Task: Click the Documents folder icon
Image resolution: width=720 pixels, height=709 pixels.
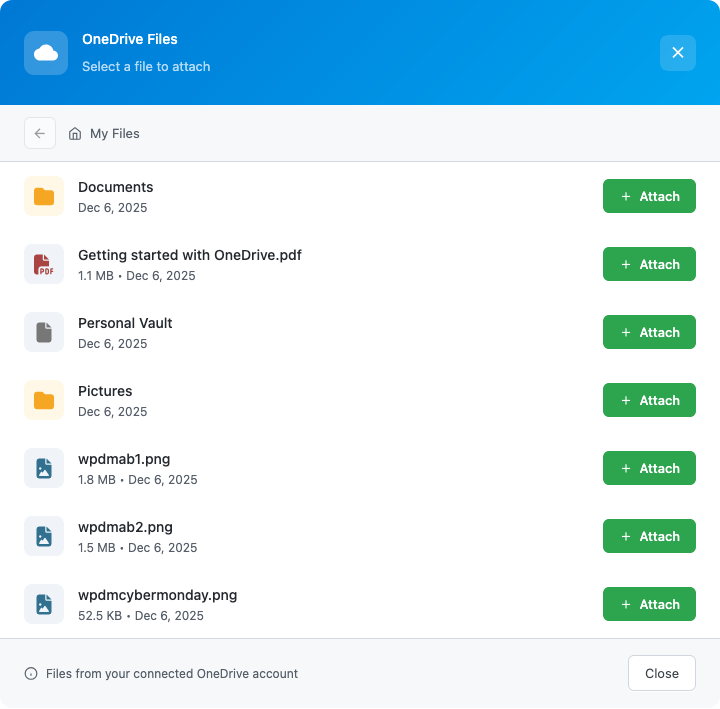Action: (44, 196)
